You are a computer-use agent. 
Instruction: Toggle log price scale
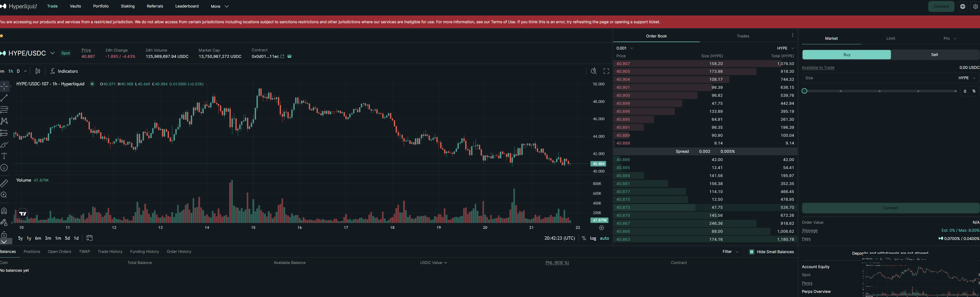point(593,238)
